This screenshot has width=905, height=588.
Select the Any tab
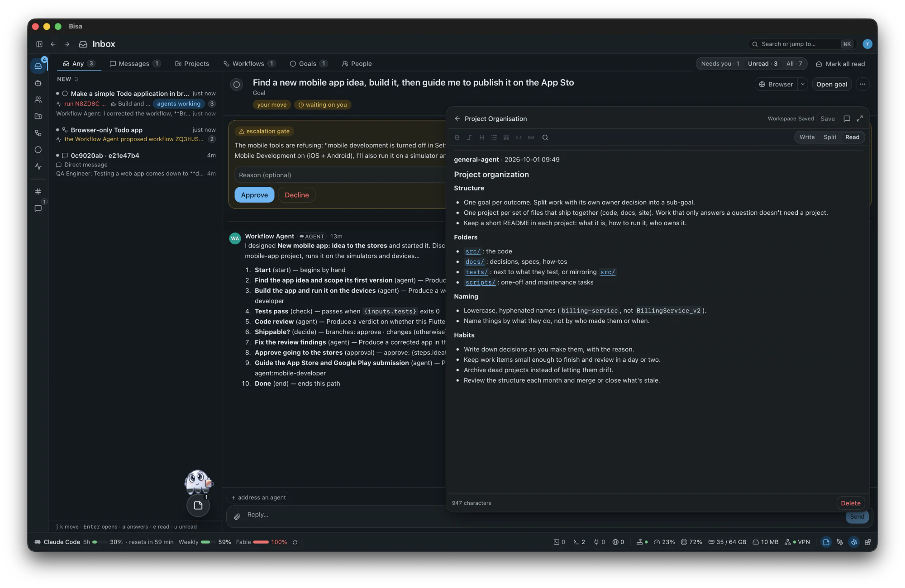79,64
